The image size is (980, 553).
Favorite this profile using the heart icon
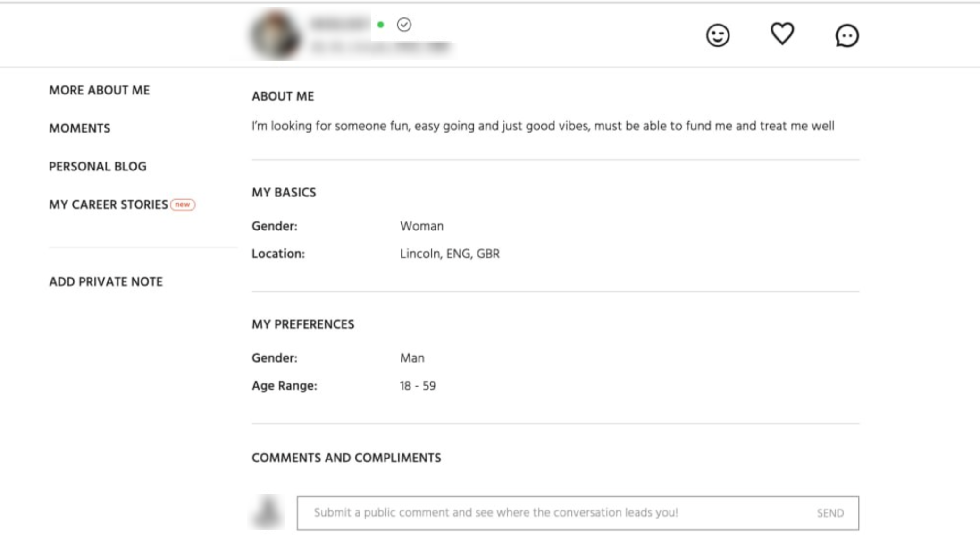(x=782, y=34)
